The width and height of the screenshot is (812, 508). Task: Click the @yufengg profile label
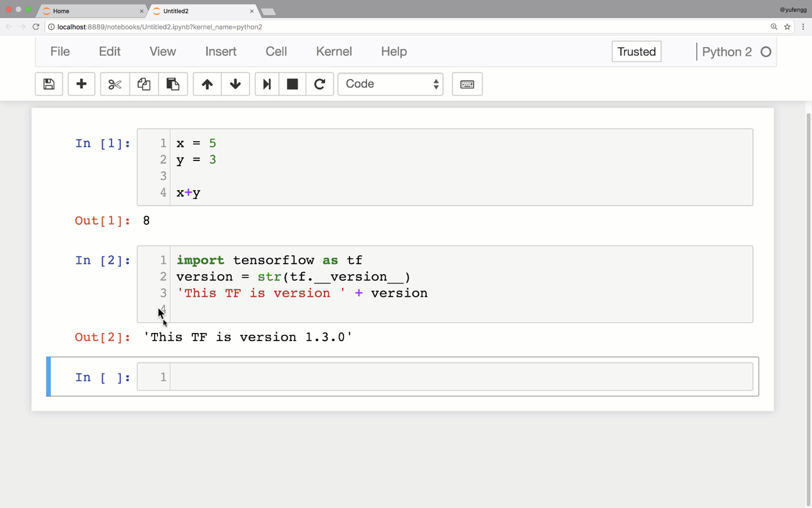pos(793,9)
